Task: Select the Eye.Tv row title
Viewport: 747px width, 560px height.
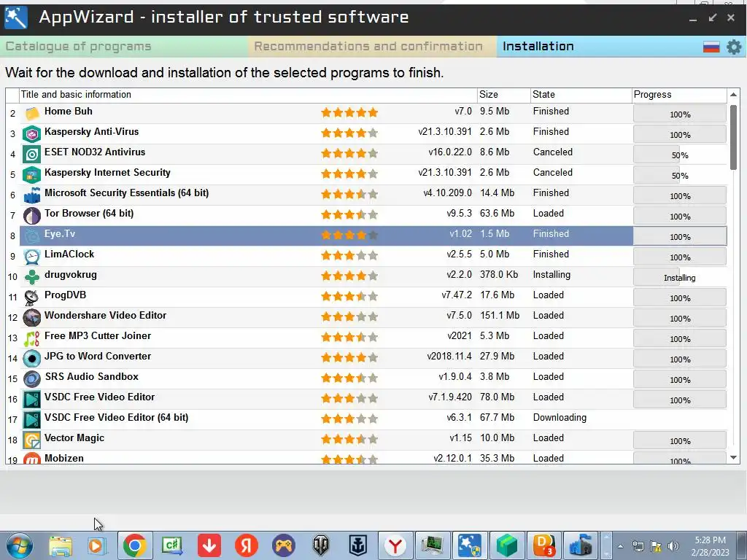Action: [60, 234]
